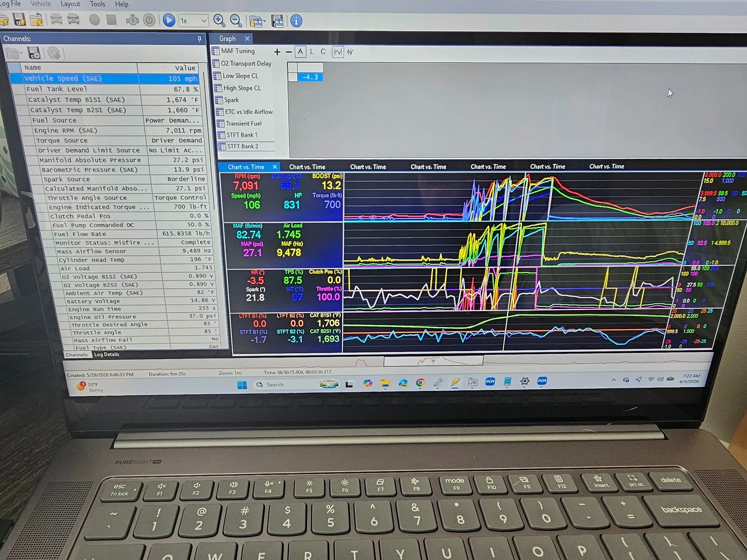Open Chrome from the taskbar
Image resolution: width=747 pixels, height=560 pixels.
tap(420, 383)
